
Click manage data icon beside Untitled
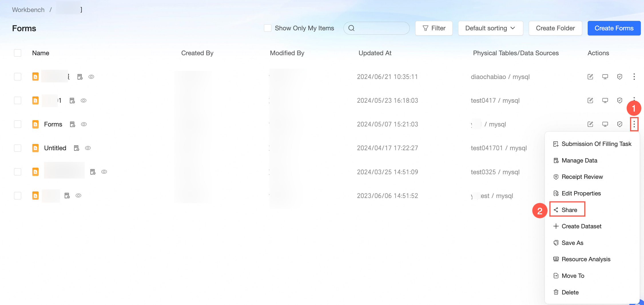pos(77,148)
